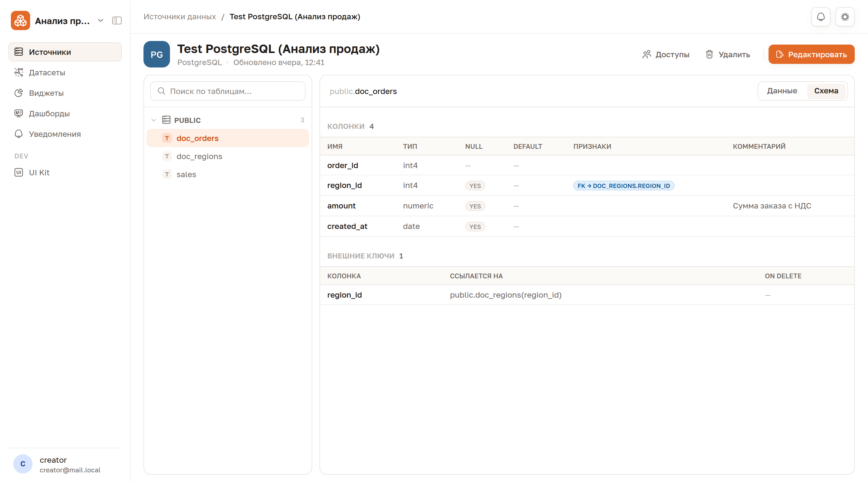Click the FK → DOC_REGIONS.REGION_ID badge
868x482 pixels.
[x=624, y=186]
